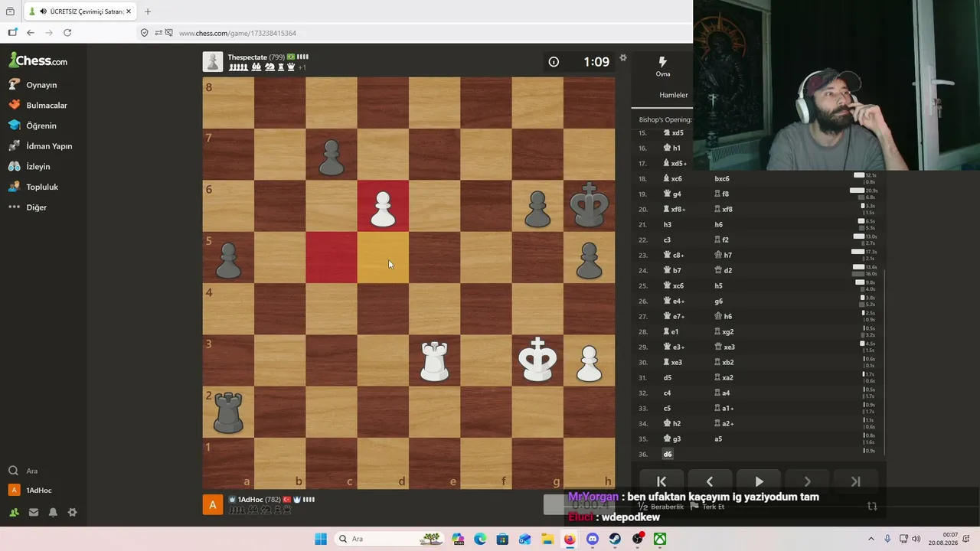
Task: Click the Bishop's Opening name
Action: point(665,119)
